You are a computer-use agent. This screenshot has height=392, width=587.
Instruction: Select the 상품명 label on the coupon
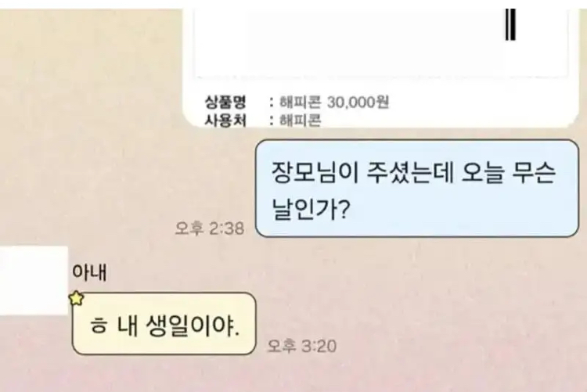coord(225,102)
